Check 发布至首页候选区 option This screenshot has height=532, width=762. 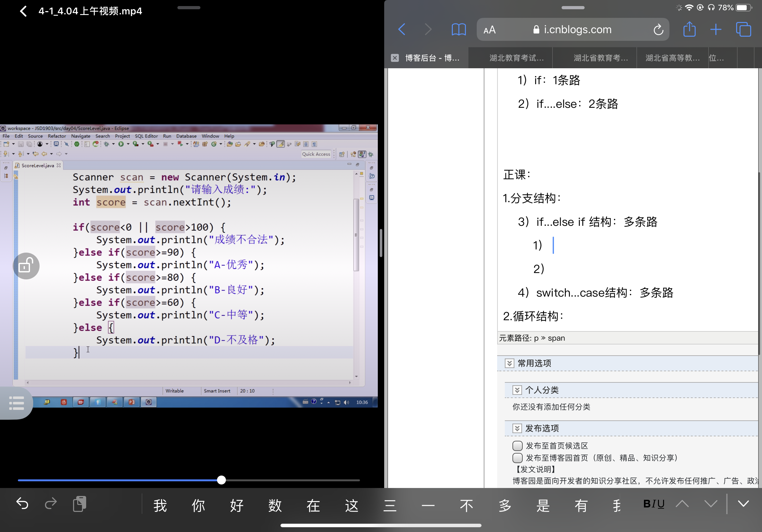517,446
